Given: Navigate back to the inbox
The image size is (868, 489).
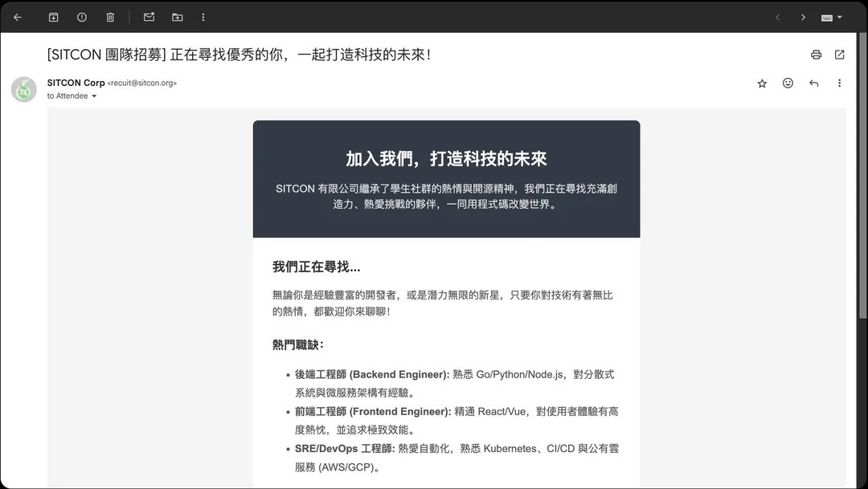Looking at the screenshot, I should coord(17,17).
